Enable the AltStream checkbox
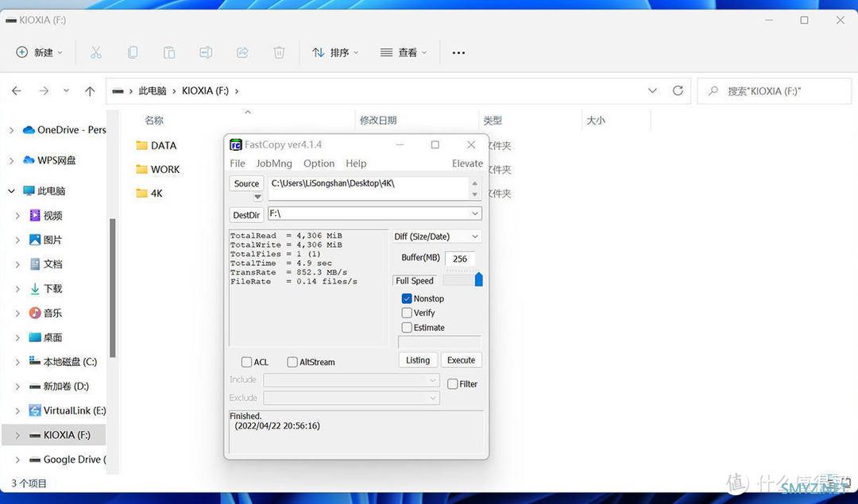This screenshot has width=858, height=504. coord(292,362)
